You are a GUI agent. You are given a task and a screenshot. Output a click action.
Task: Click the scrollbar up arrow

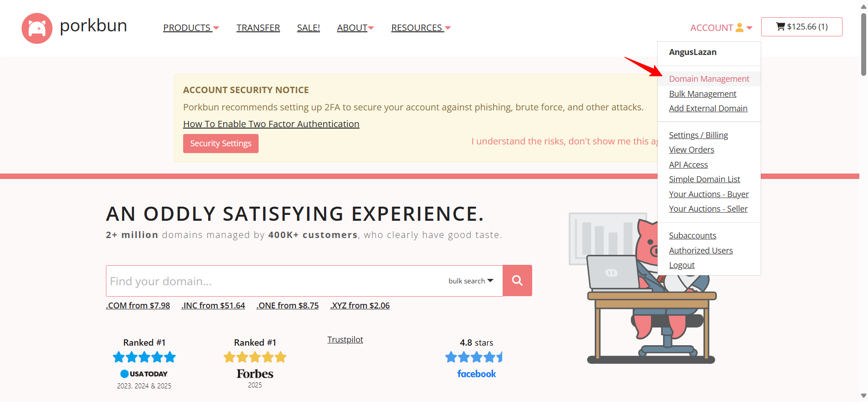click(x=863, y=6)
